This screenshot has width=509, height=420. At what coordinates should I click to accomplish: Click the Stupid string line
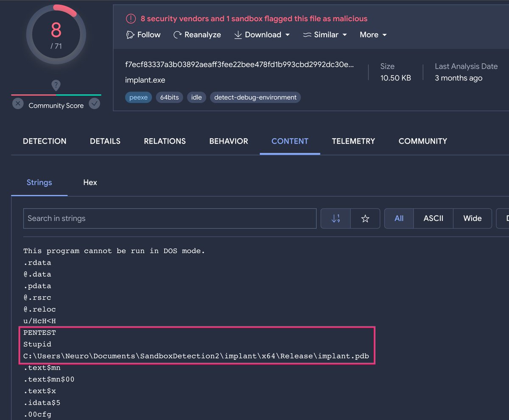coord(37,344)
